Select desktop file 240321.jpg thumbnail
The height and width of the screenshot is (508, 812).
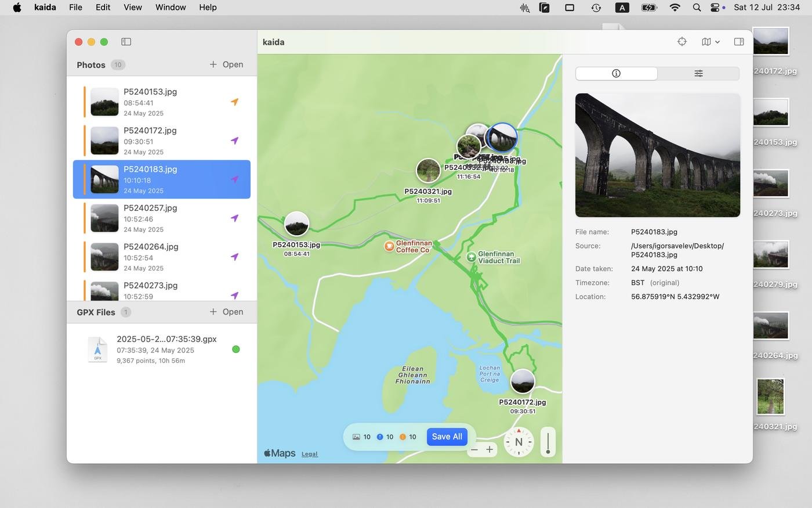pos(771,397)
